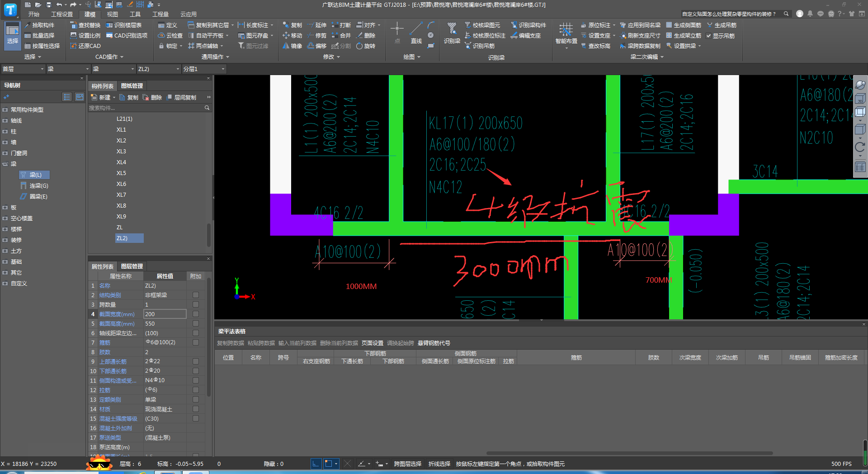Click the beam table horizontal scrollbar
Viewport: 868px width, 474px height.
[629, 453]
